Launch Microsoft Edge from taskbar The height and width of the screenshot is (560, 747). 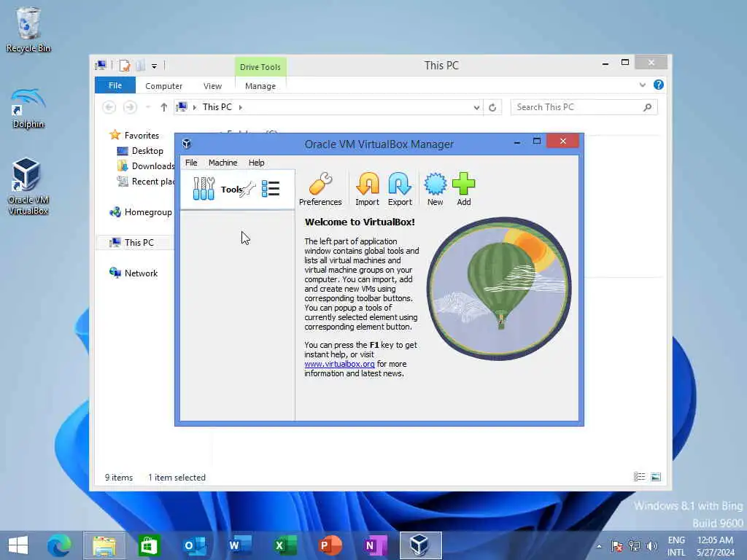pyautogui.click(x=59, y=545)
